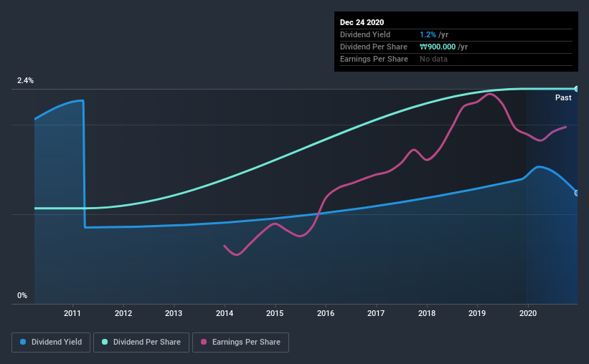Click the 2.4% y-axis label
The image size is (589, 364).
25,81
